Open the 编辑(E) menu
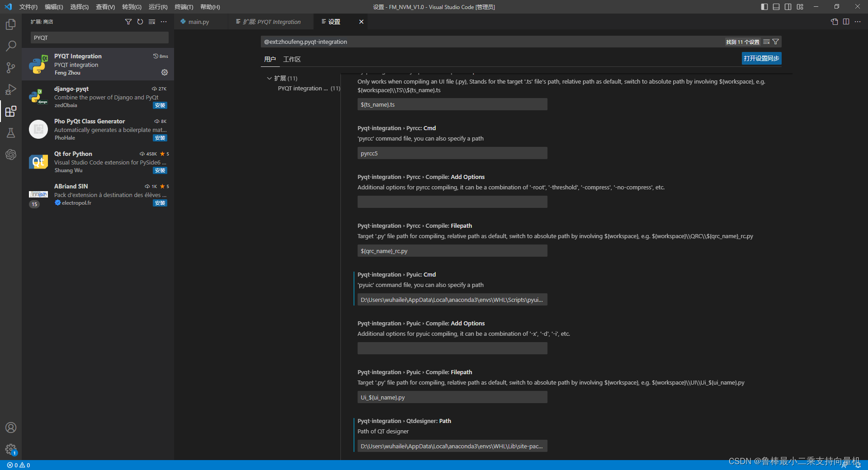868x470 pixels. coord(54,7)
